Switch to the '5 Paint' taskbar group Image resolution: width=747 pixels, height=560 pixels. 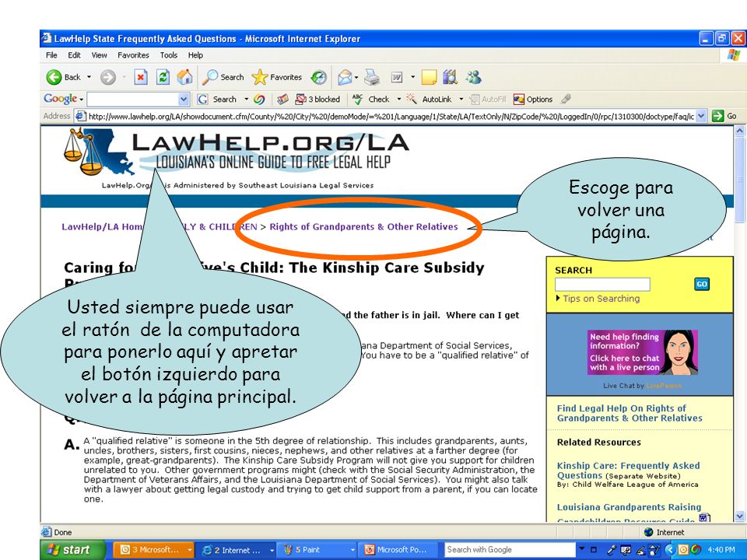tap(319, 550)
